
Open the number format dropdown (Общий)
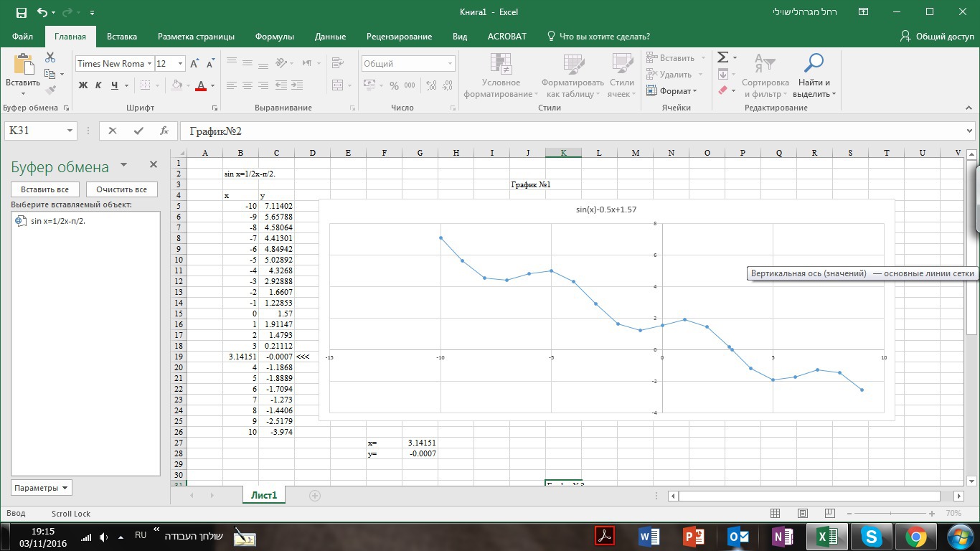[450, 64]
